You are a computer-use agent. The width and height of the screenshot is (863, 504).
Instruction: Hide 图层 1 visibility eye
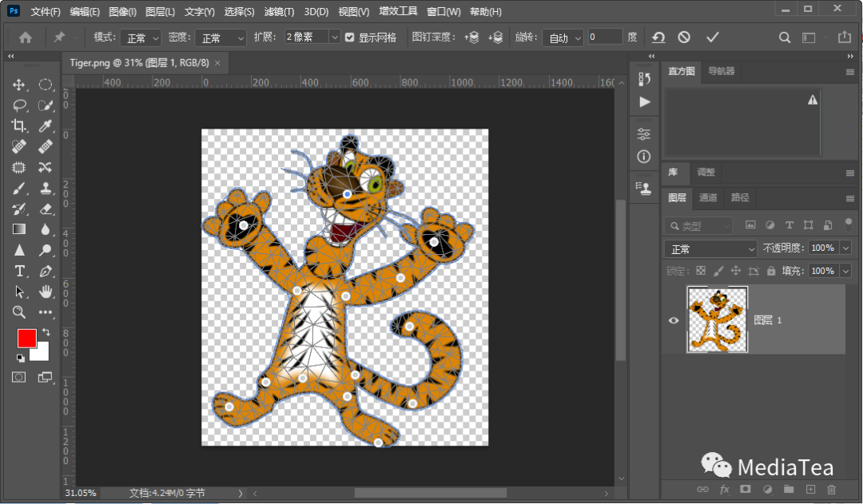pos(674,320)
